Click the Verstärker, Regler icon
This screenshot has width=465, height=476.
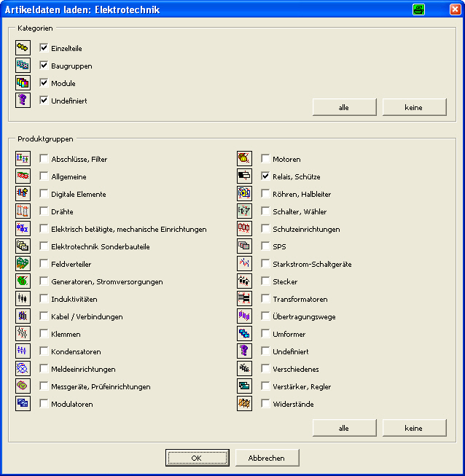[x=244, y=386]
